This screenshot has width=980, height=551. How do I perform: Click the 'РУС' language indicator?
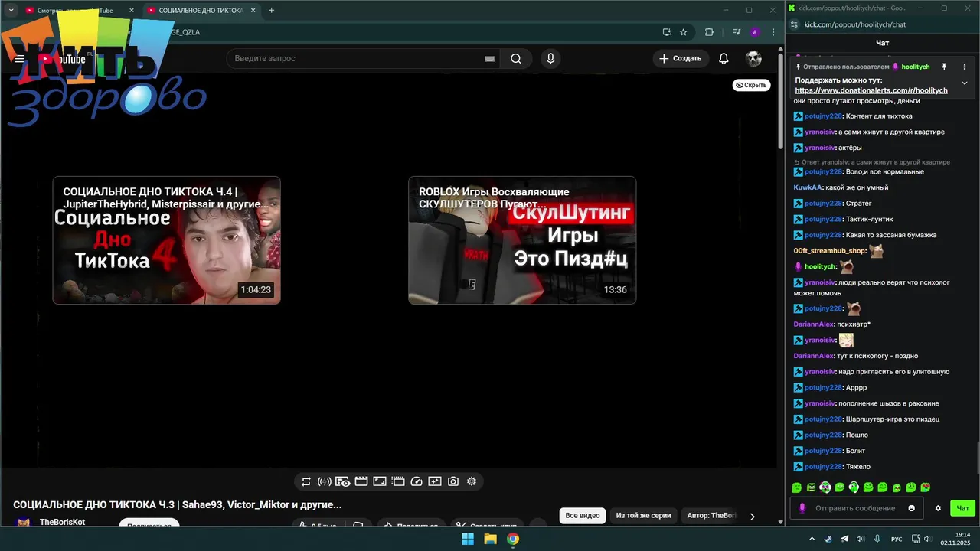point(897,540)
